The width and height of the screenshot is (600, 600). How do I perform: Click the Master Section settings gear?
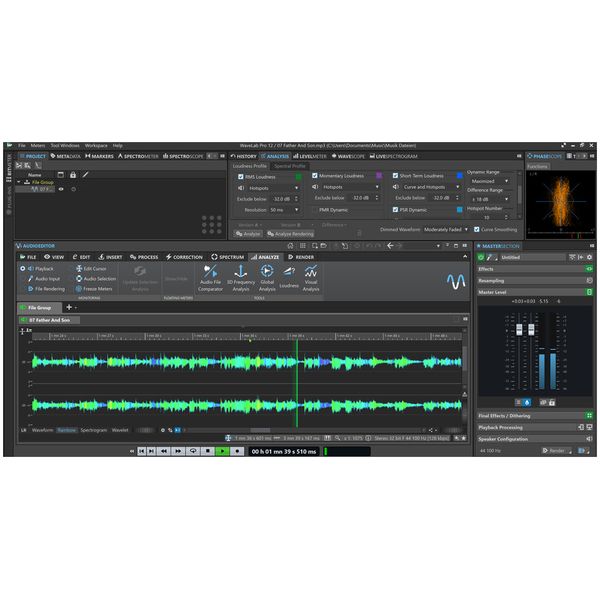pos(590,257)
